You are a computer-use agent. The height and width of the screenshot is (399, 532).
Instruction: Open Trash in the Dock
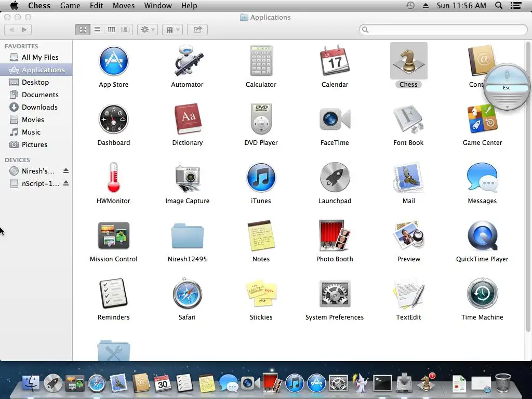[x=503, y=383]
